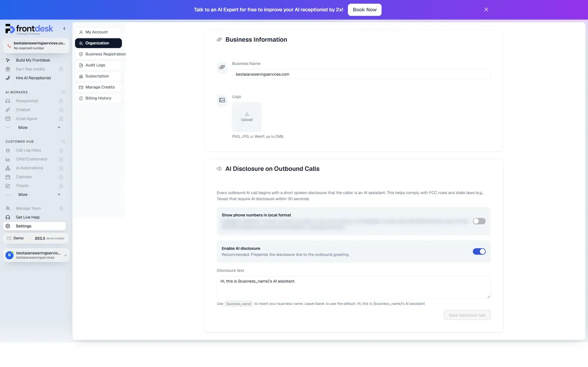
Task: Click the Call Log Inbox icon
Action: tap(8, 151)
